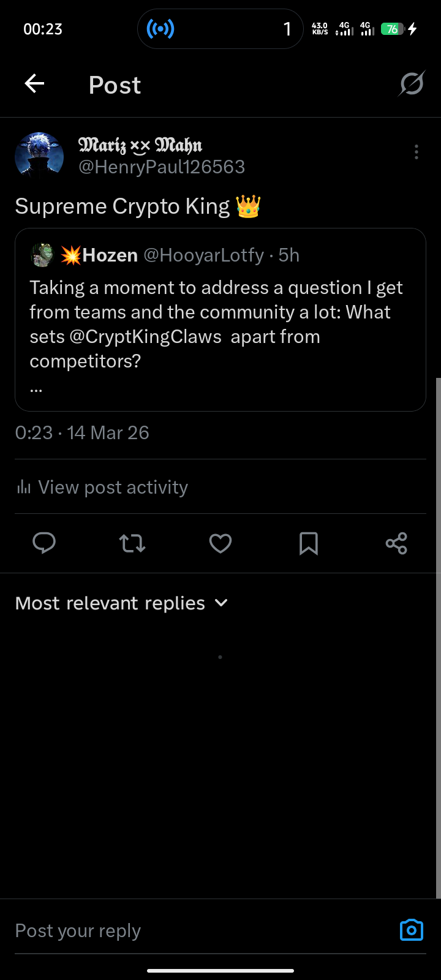Screen dimensions: 441x980
Task: Open the quoted Hozen post
Action: (221, 320)
